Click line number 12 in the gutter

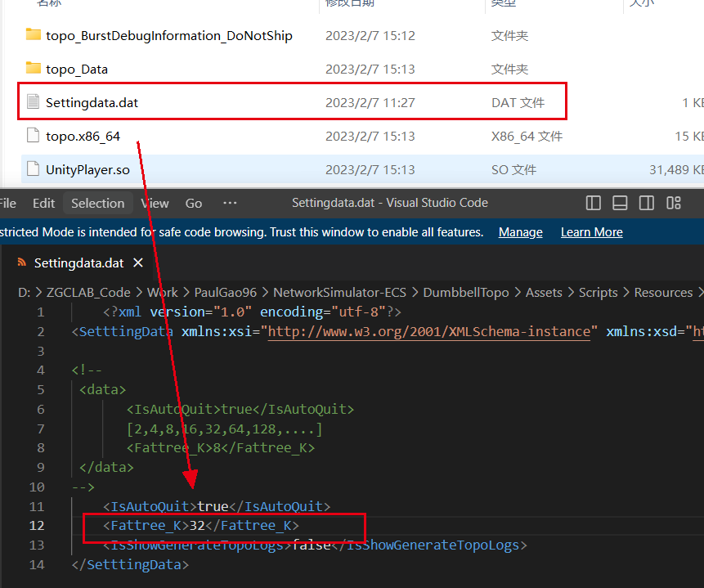pyautogui.click(x=37, y=526)
